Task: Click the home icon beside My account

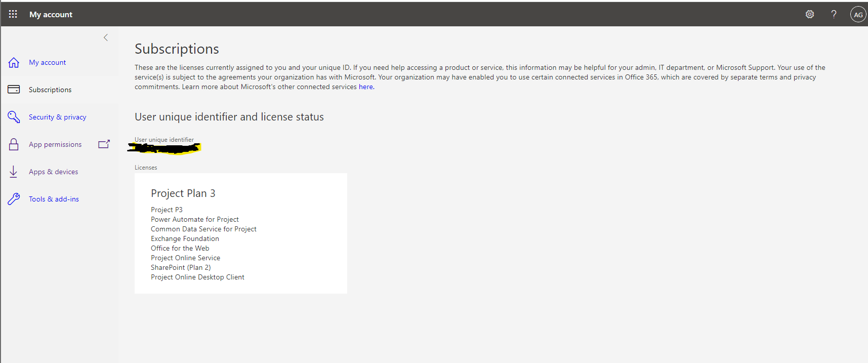Action: (x=14, y=62)
